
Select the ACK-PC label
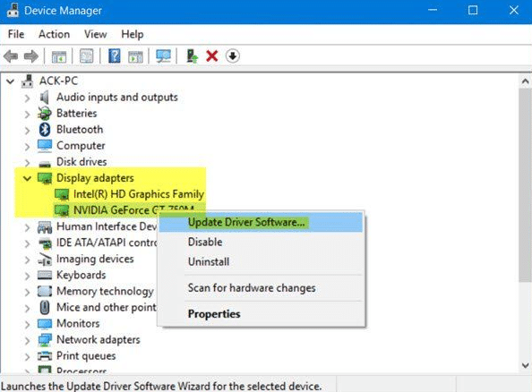58,81
